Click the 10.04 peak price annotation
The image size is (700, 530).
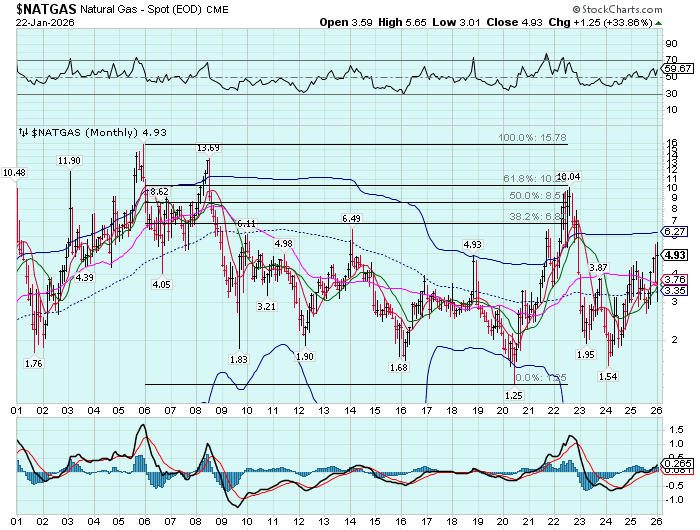coord(568,177)
